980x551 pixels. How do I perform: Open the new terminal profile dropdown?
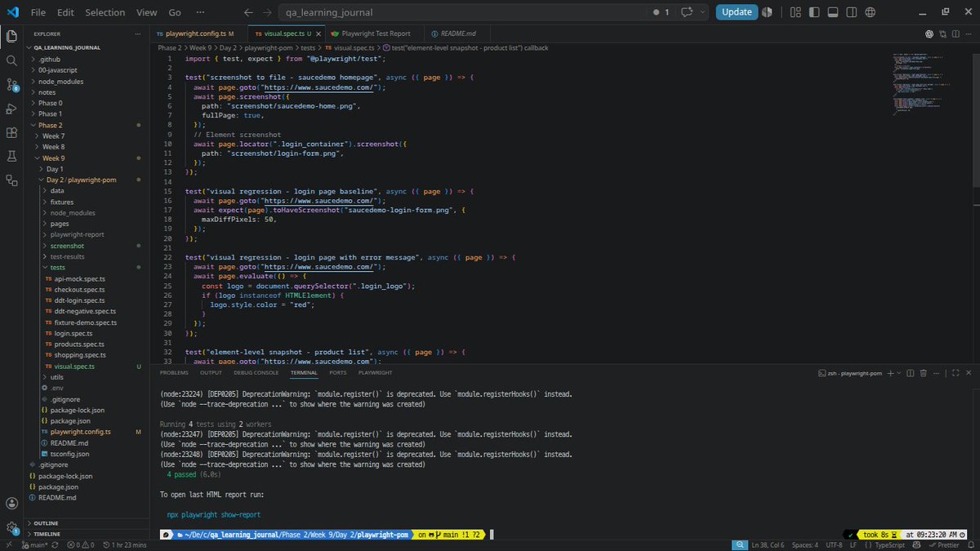[899, 372]
